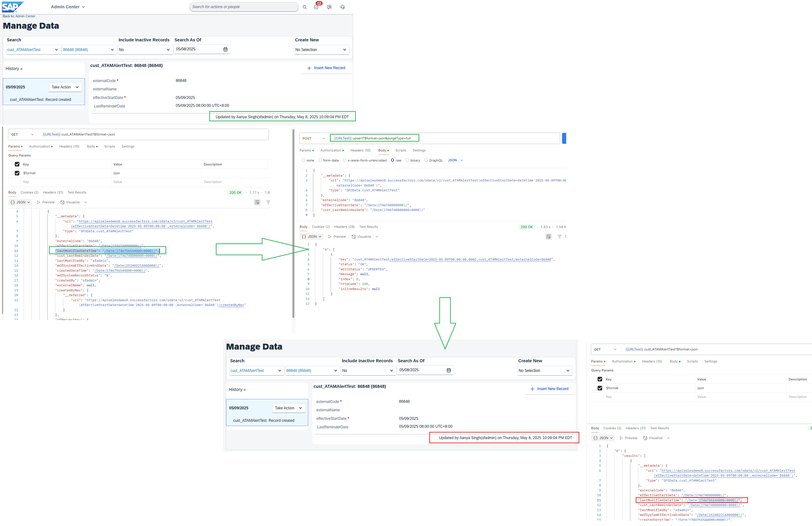Screen dimensions: 812x526
Task: Uncheck $format parameter in left GET request
Action: click(17, 173)
